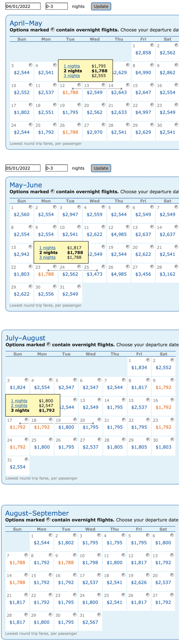179x644 pixels.
Task: Click the overnight flight icon on July 31
Action: [27, 459]
